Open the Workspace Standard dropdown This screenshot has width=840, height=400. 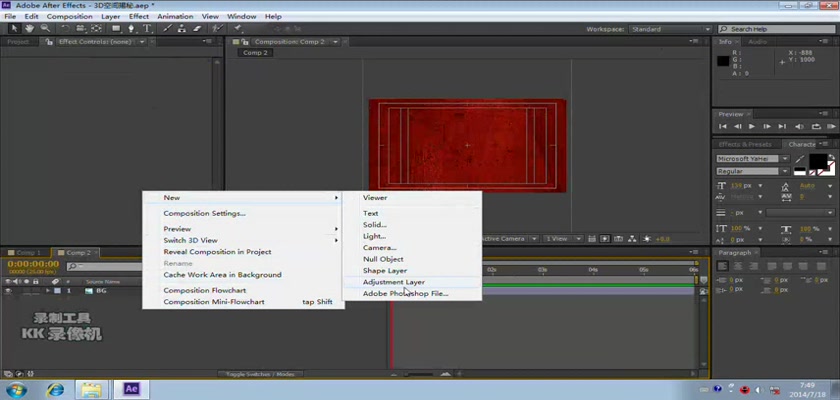[670, 29]
